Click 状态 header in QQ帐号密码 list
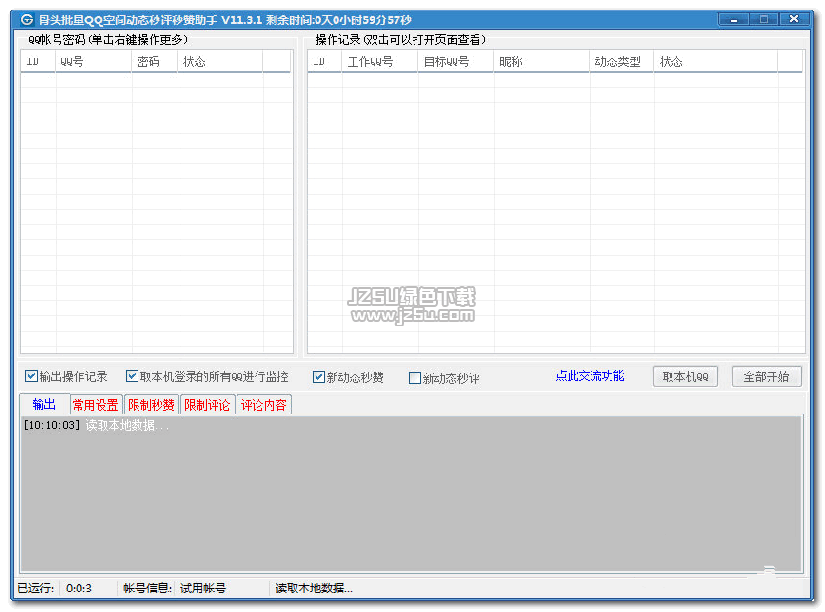Viewport: 825px width, 612px height. (220, 62)
